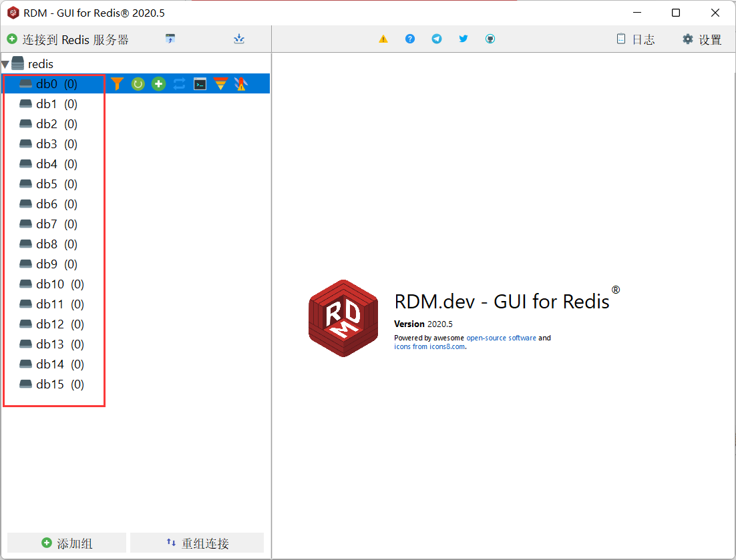Click the 添加组 add group button
Image resolution: width=736 pixels, height=560 pixels.
click(67, 543)
